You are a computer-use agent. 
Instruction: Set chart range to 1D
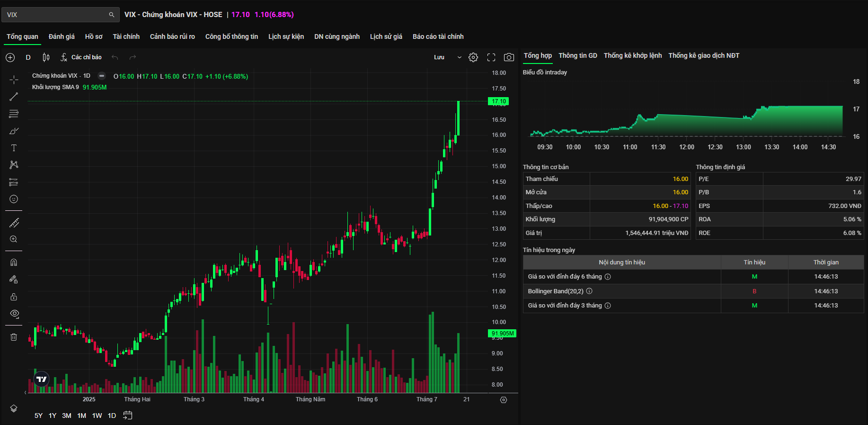pos(112,416)
